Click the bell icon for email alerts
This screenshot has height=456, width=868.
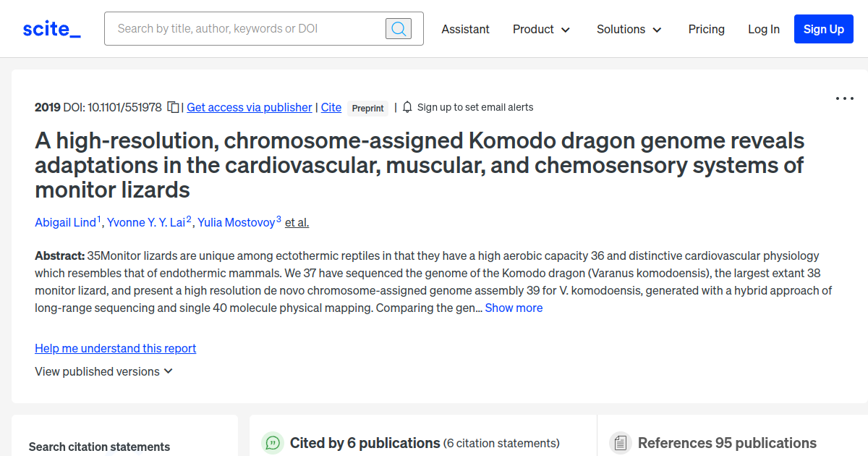click(407, 106)
